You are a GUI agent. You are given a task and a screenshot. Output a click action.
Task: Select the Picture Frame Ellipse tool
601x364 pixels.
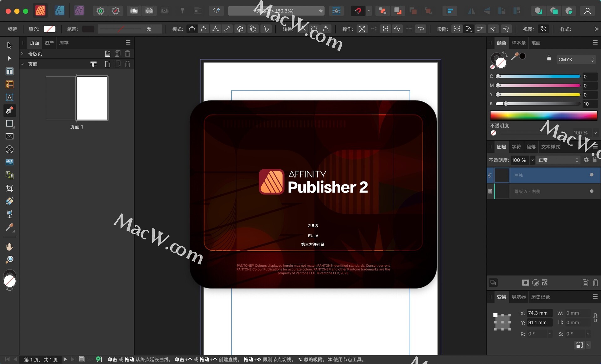(9, 150)
